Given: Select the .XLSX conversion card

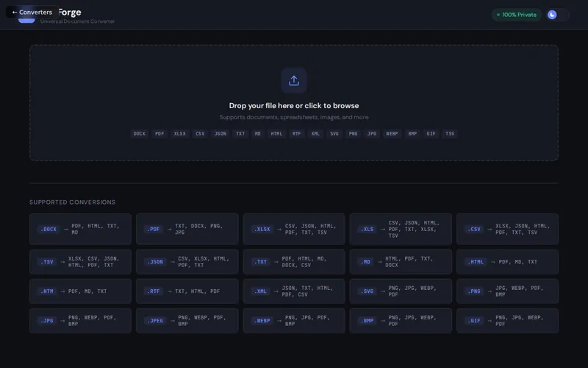Looking at the screenshot, I should coord(294,229).
